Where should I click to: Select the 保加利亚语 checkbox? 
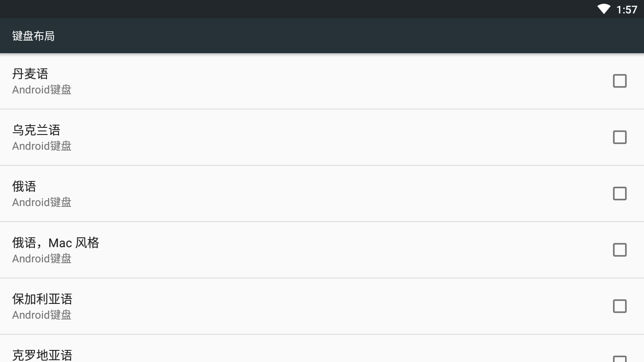click(619, 306)
